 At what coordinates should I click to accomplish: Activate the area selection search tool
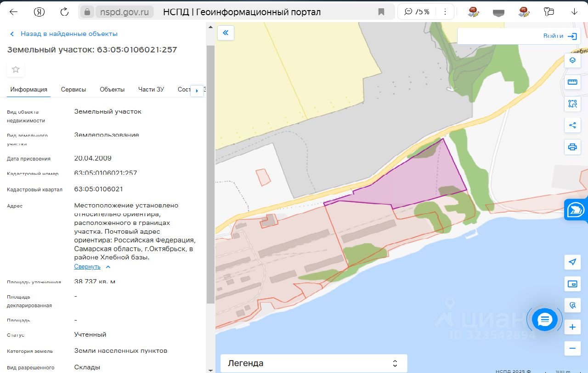(x=572, y=103)
